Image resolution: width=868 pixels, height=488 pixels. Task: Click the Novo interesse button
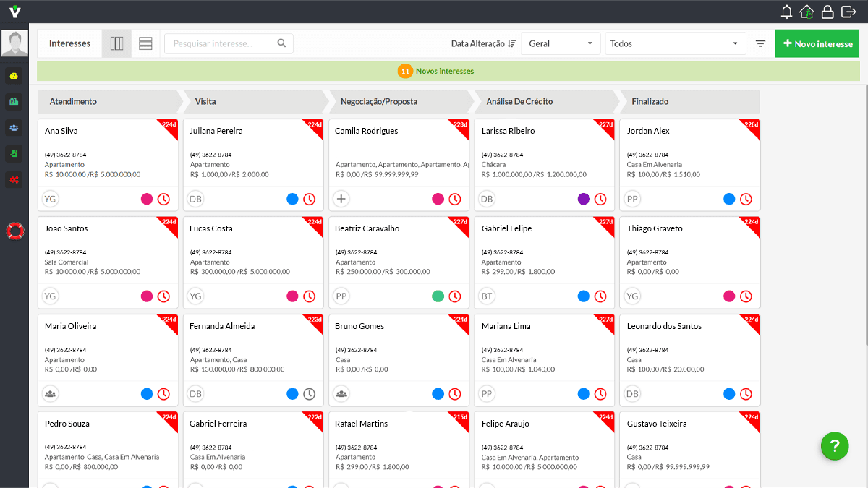pos(817,43)
